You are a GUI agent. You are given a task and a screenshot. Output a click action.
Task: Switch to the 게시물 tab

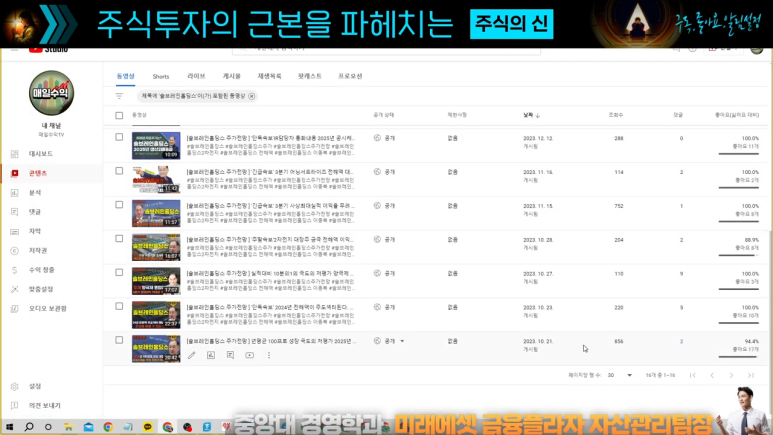point(231,76)
